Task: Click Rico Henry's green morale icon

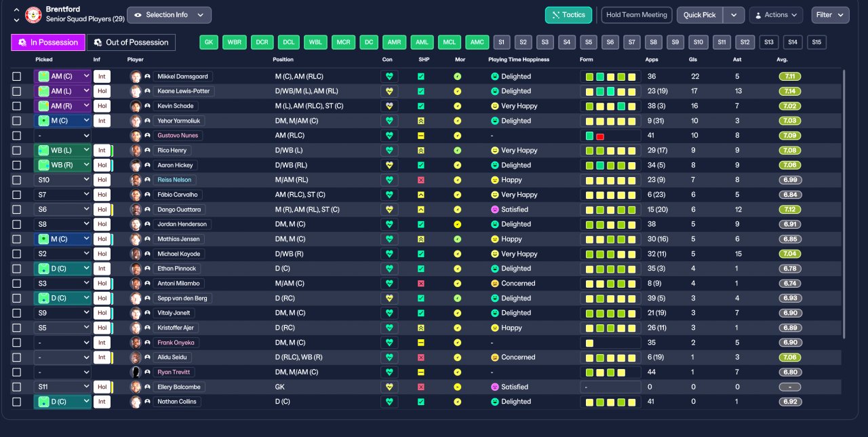Action: [458, 151]
